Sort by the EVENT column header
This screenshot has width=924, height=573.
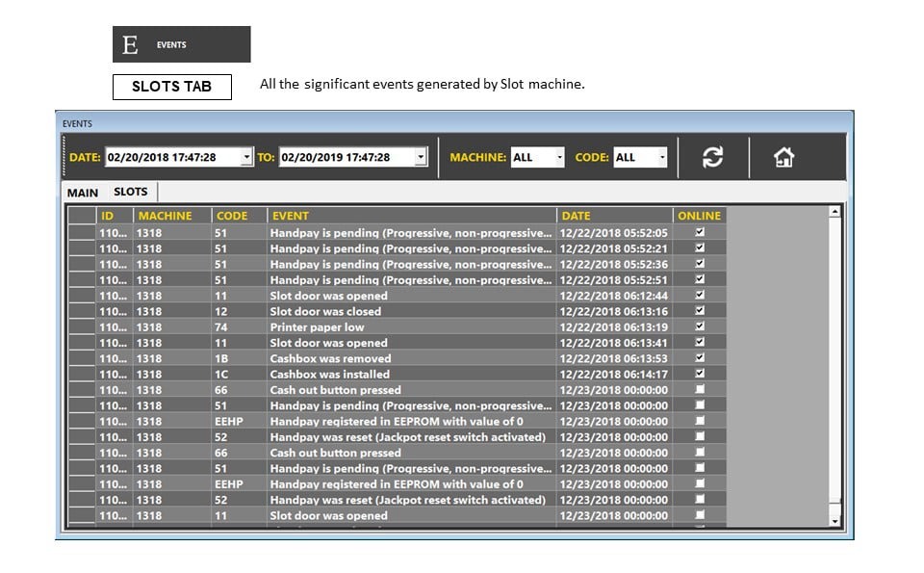click(412, 216)
